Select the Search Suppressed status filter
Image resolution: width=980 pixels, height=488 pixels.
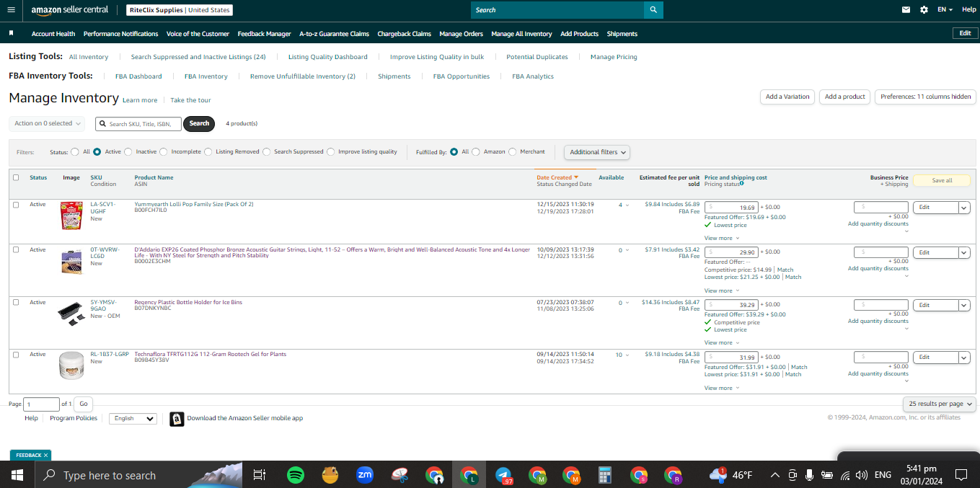point(267,152)
